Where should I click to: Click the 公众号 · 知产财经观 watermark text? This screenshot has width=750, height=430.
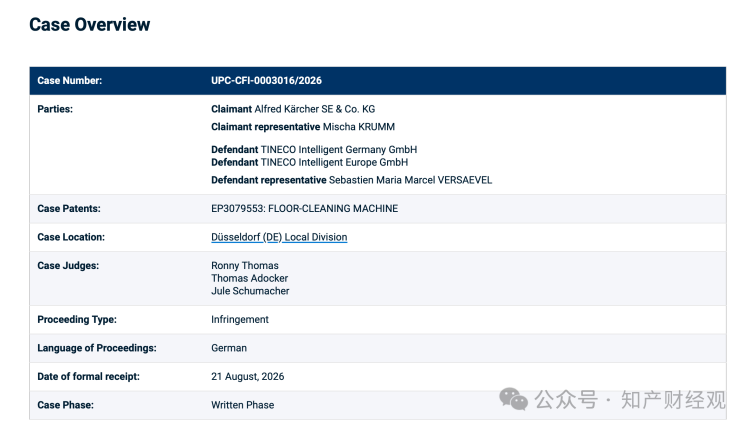click(x=630, y=399)
